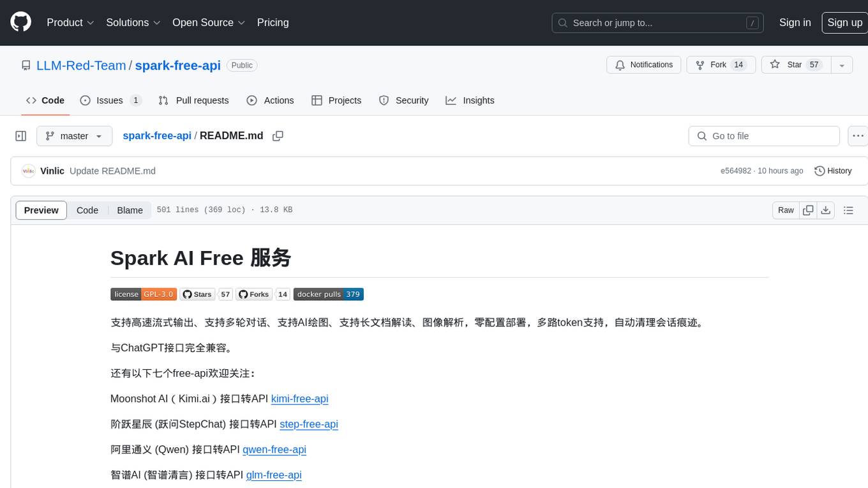
Task: Expand the Open Source menu
Action: click(x=209, y=22)
